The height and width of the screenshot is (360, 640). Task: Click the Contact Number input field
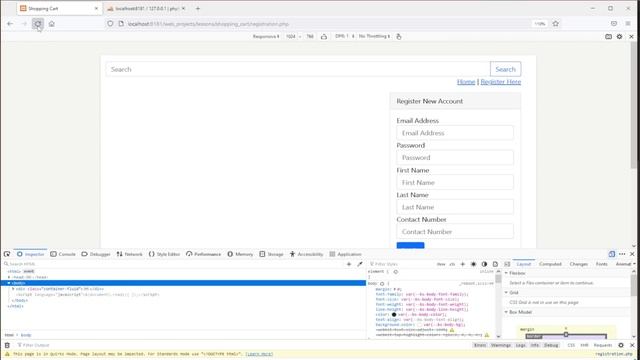coord(455,232)
